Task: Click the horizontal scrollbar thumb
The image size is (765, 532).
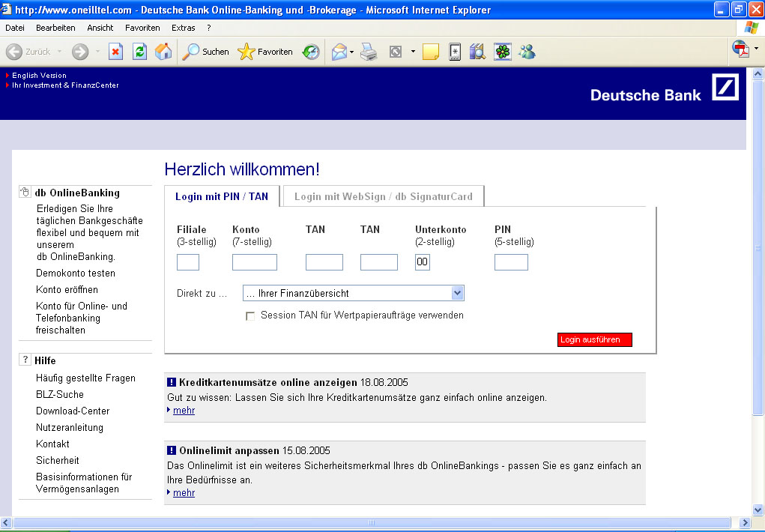Action: click(372, 523)
